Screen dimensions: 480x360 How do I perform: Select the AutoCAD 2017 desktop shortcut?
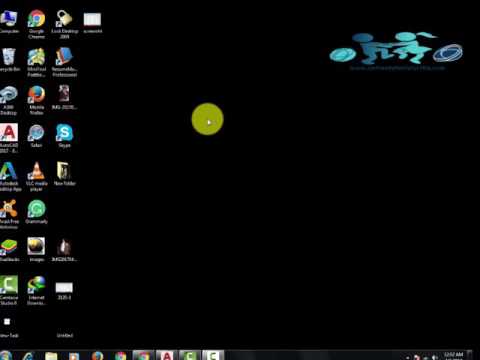click(9, 138)
